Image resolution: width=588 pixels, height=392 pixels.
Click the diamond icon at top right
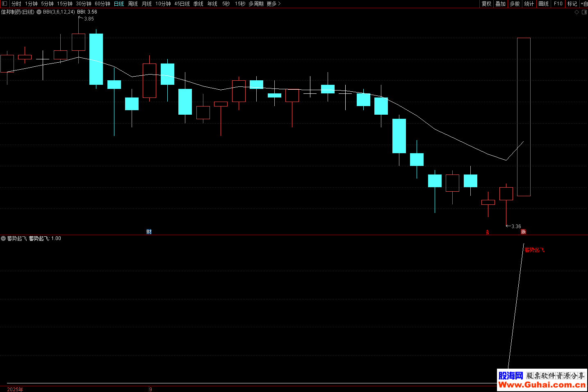tap(577, 12)
